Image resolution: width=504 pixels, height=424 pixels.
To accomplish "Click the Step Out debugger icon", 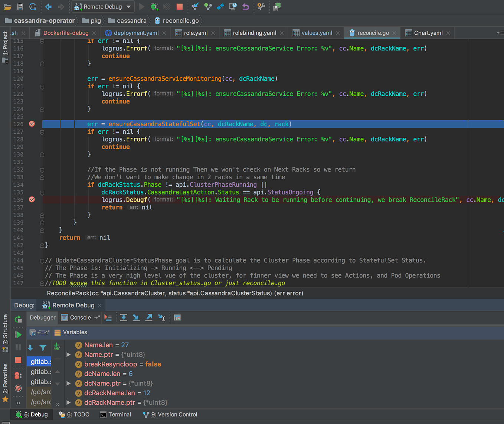I will coord(149,317).
